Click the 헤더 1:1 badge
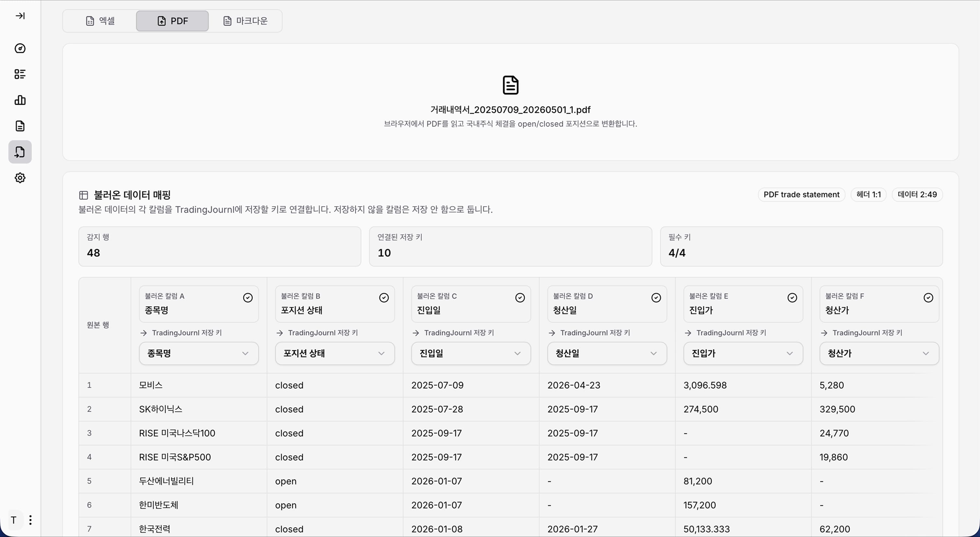980x537 pixels. [x=869, y=194]
